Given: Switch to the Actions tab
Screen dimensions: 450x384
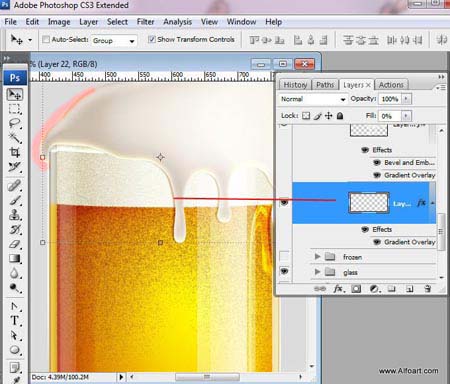Looking at the screenshot, I should [391, 85].
